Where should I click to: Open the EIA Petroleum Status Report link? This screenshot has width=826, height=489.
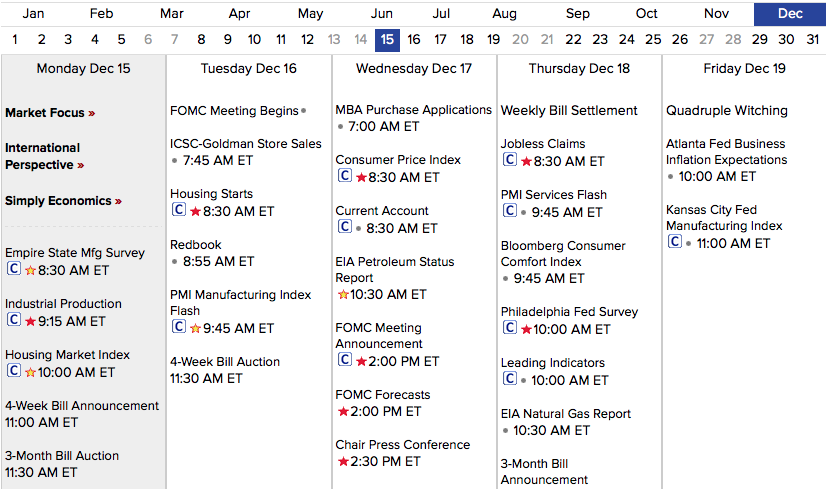coord(395,270)
